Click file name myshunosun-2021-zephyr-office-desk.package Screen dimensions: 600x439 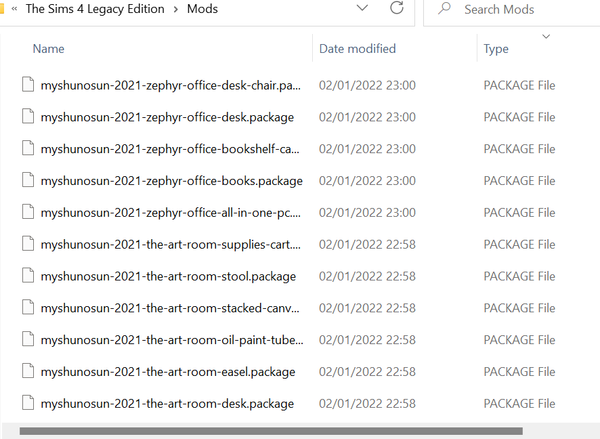[x=167, y=117]
